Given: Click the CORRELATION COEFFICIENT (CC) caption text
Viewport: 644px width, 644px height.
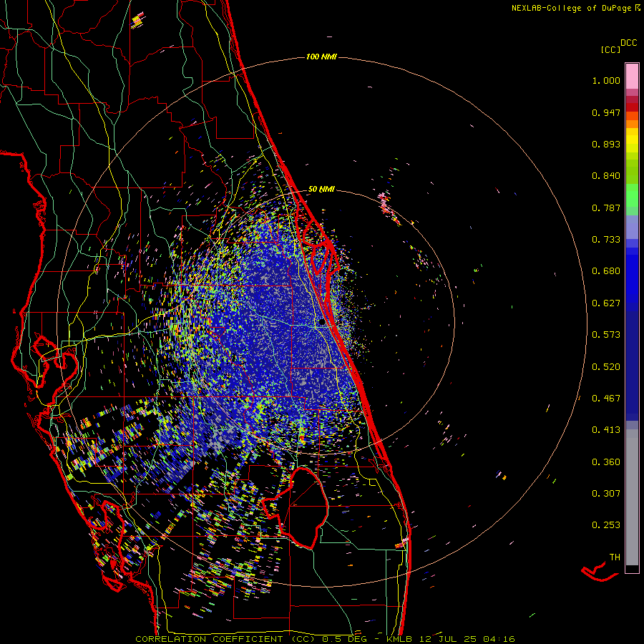Looking at the screenshot, I should tap(225, 639).
